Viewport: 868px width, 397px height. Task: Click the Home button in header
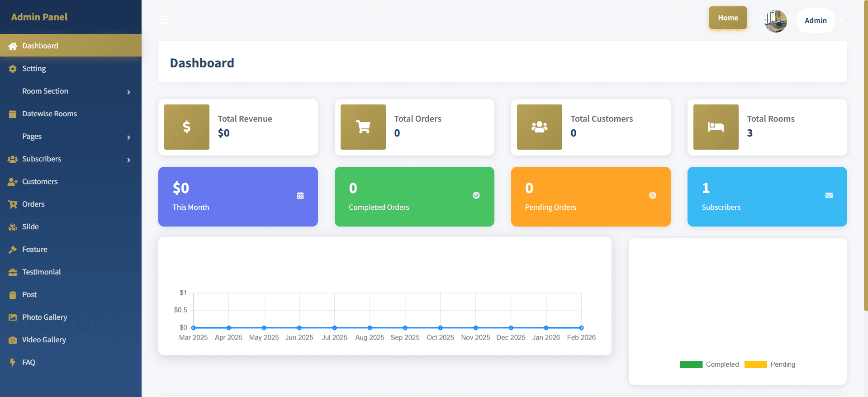(x=728, y=18)
